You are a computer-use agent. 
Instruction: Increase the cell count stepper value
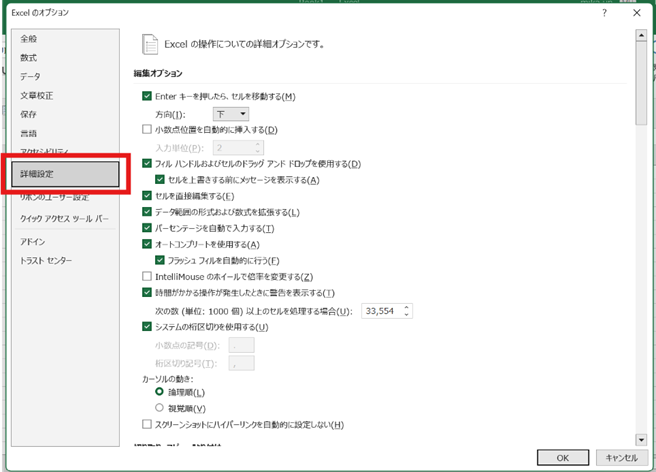coord(406,307)
